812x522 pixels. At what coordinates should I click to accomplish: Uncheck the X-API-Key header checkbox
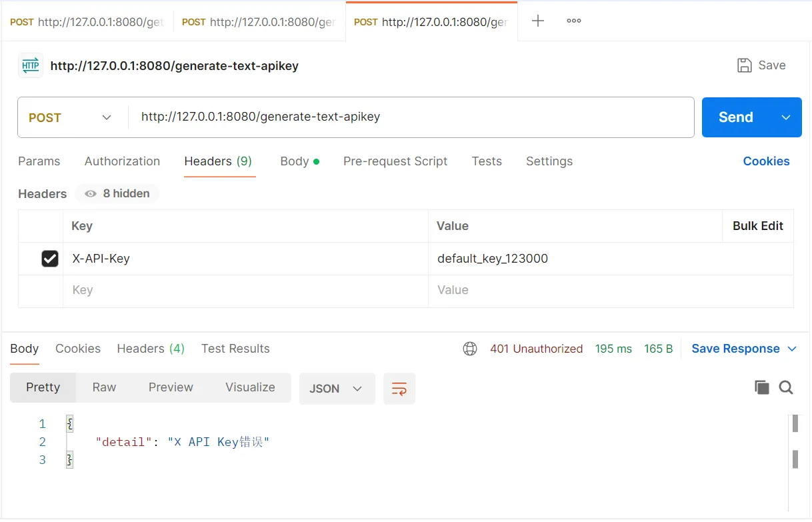click(x=50, y=258)
